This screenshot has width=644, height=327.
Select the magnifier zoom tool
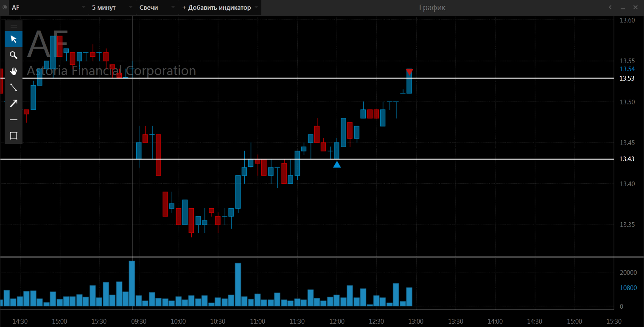(x=14, y=55)
